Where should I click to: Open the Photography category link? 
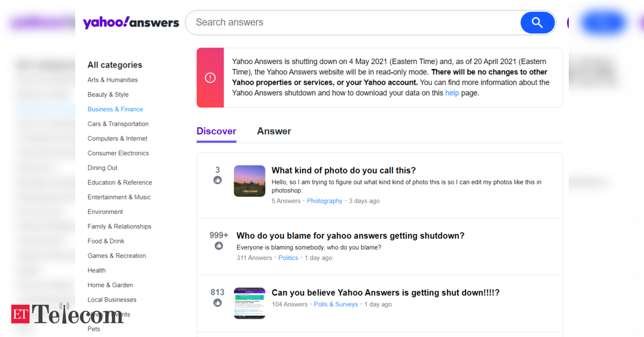coord(325,201)
